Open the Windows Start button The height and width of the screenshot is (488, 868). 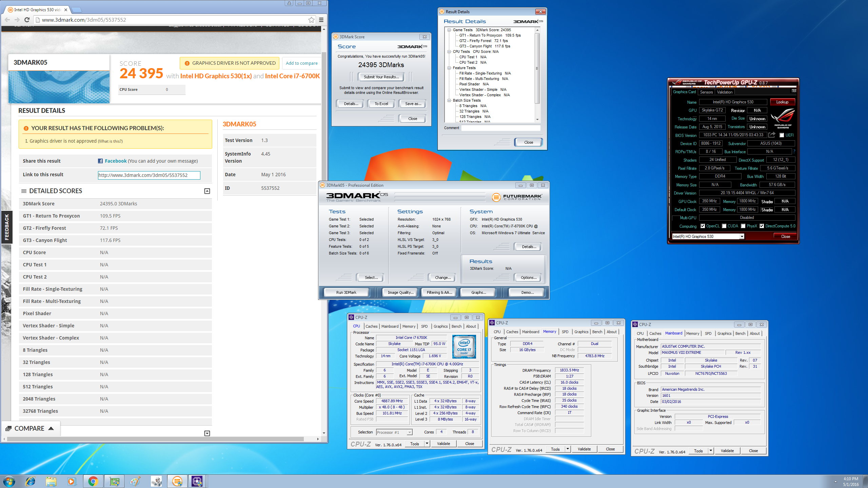click(x=9, y=481)
